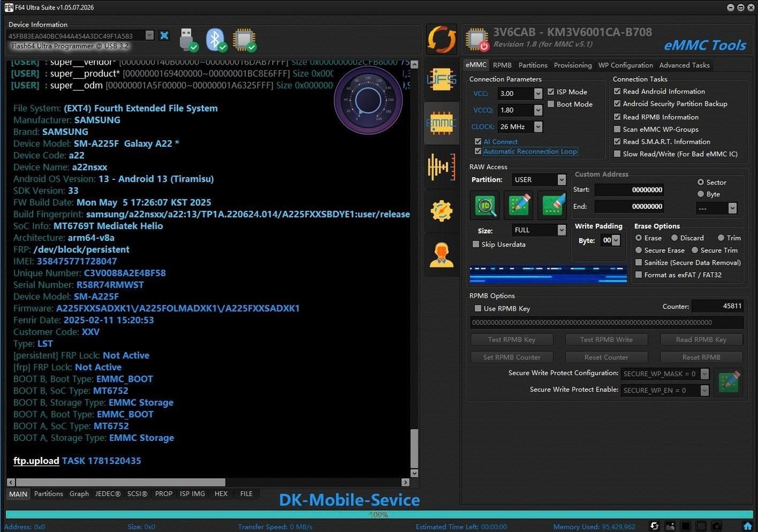Click the F64 application logo icon

pos(9,7)
